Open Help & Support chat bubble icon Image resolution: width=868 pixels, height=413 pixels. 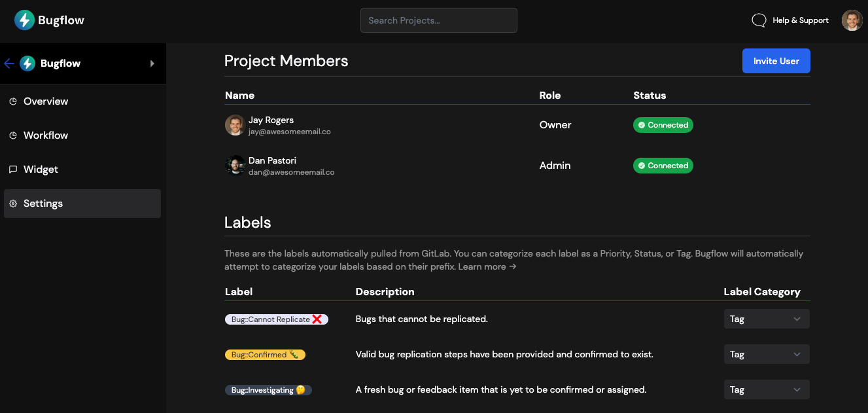[x=759, y=20]
